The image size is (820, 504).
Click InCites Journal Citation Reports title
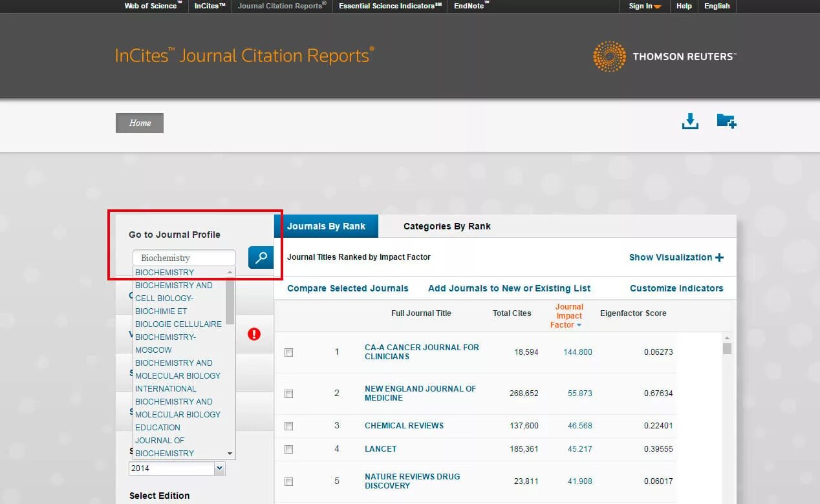tap(244, 56)
